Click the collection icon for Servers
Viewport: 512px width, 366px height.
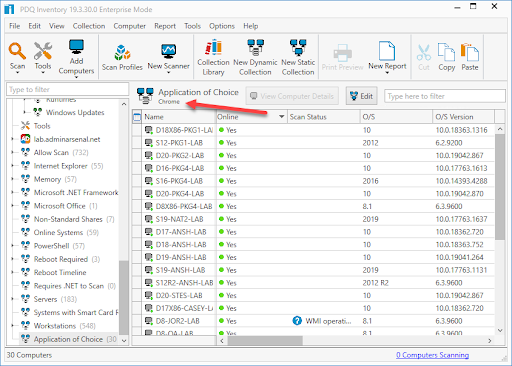coord(25,299)
